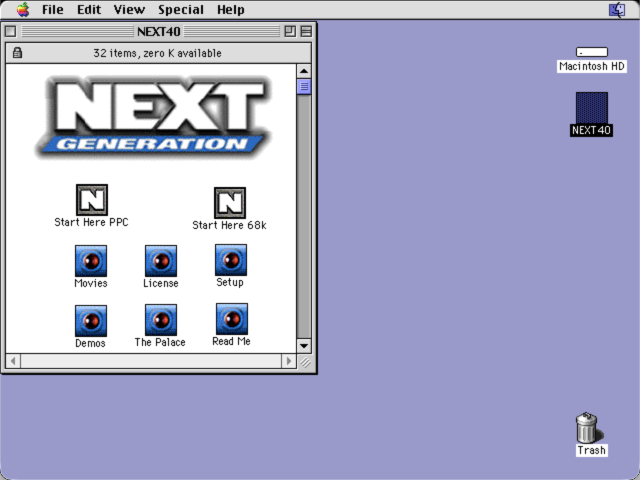Image resolution: width=640 pixels, height=480 pixels.
Task: Open the Edit menu
Action: pos(89,9)
